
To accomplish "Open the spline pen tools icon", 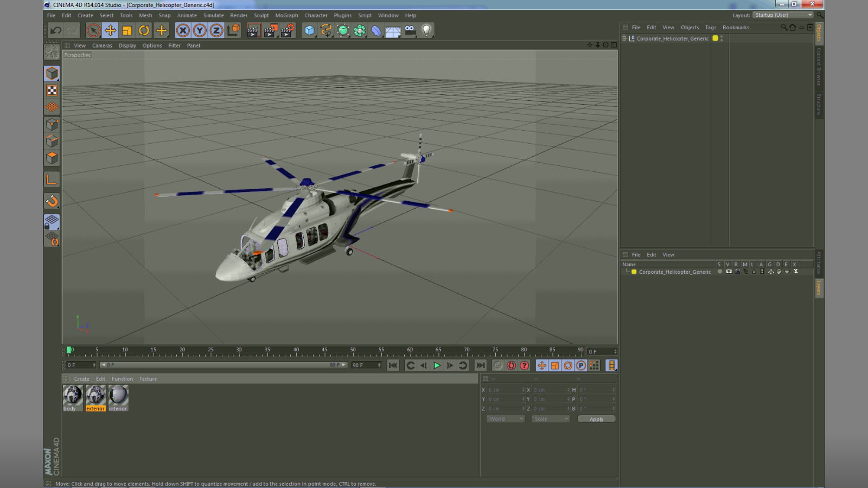I will click(x=326, y=30).
